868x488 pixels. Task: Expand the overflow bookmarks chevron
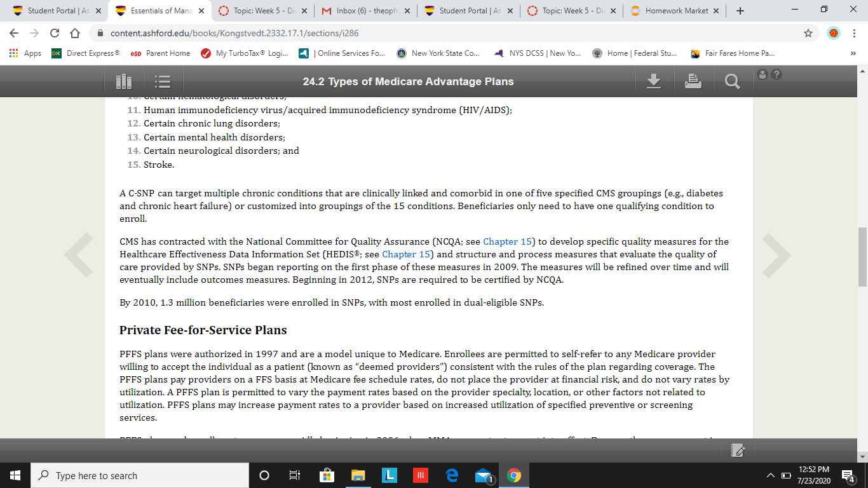coord(853,53)
